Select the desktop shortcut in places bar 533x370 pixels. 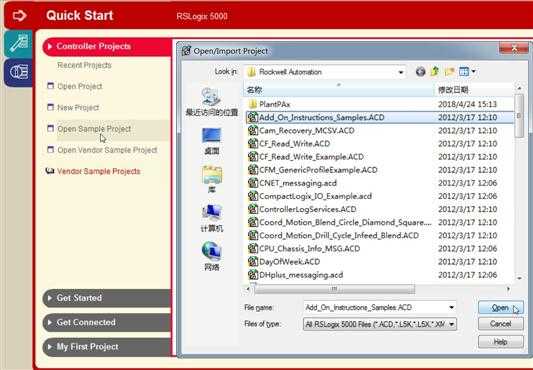211,141
